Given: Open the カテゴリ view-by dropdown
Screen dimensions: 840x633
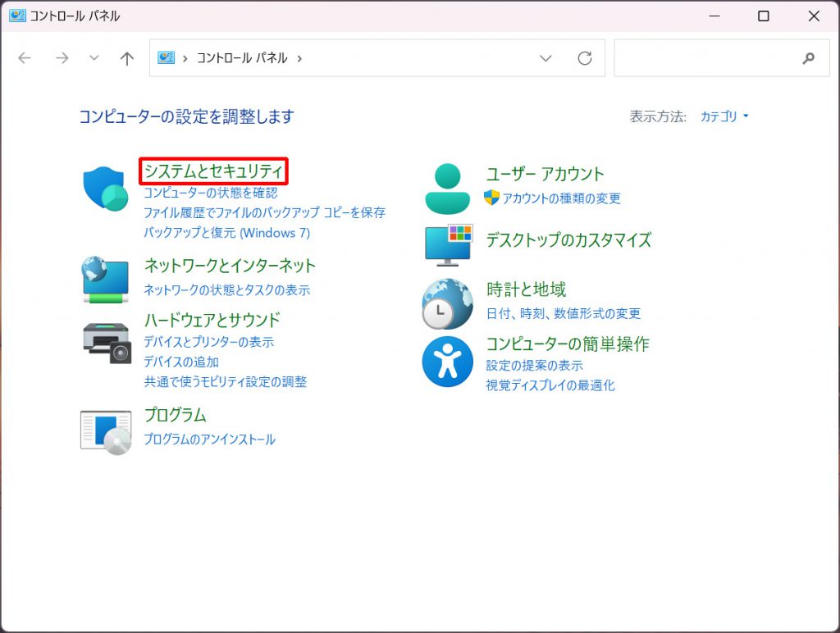Looking at the screenshot, I should pos(724,116).
